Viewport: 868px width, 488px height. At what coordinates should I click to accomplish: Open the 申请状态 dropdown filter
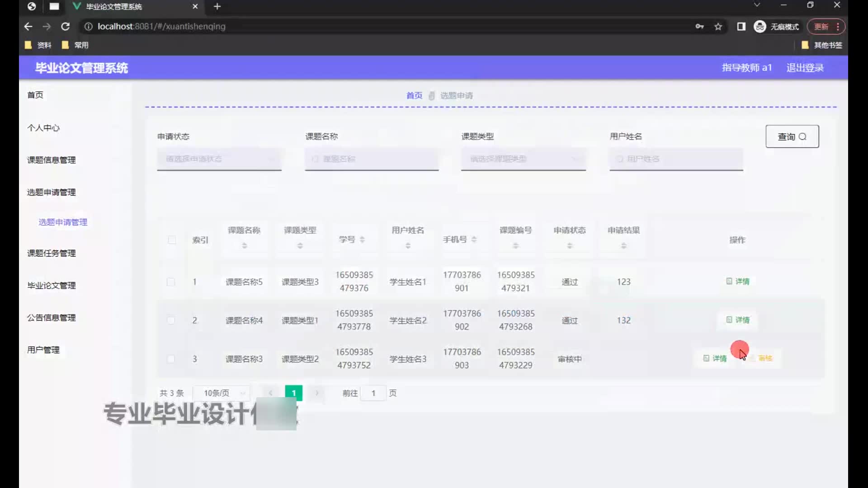tap(219, 159)
